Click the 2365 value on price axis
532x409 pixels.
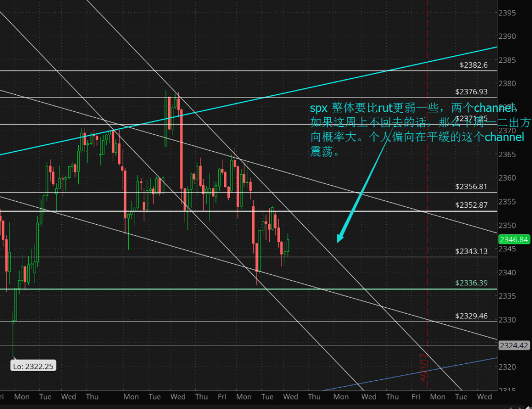pyautogui.click(x=507, y=154)
